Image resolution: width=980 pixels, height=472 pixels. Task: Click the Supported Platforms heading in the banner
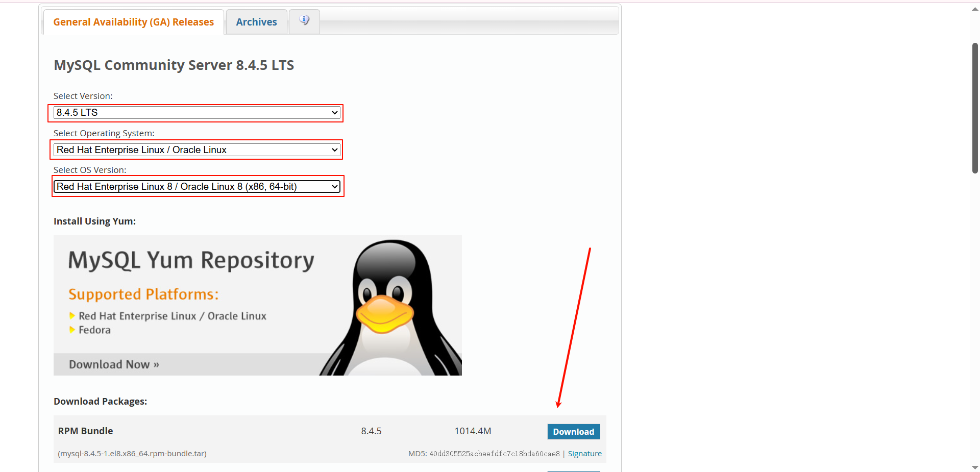[143, 294]
